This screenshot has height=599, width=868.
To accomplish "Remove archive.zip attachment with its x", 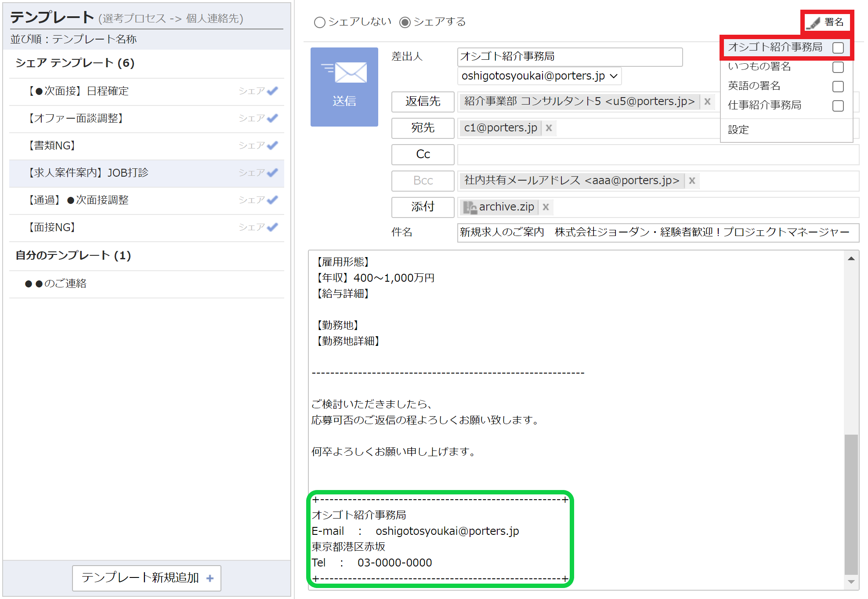I will (x=546, y=207).
